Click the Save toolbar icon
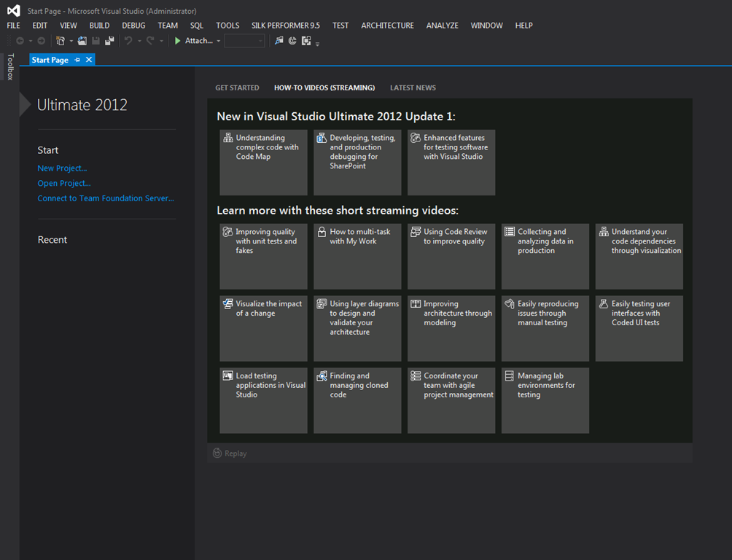Viewport: 732px width, 560px height. pos(96,41)
